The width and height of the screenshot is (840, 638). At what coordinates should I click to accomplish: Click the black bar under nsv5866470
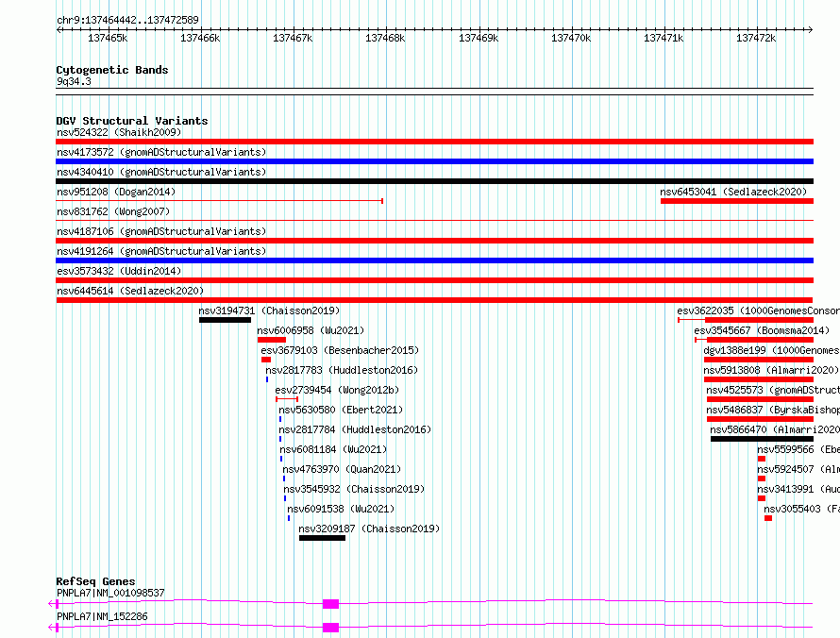coord(762,439)
